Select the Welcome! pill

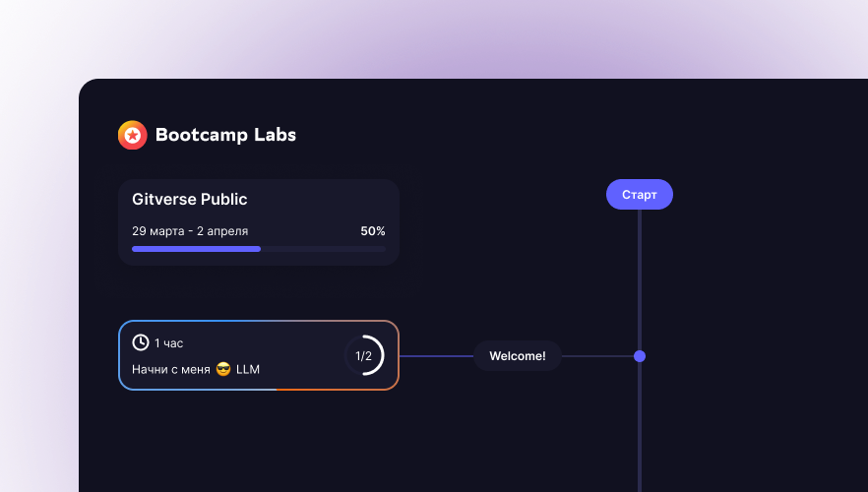click(518, 356)
